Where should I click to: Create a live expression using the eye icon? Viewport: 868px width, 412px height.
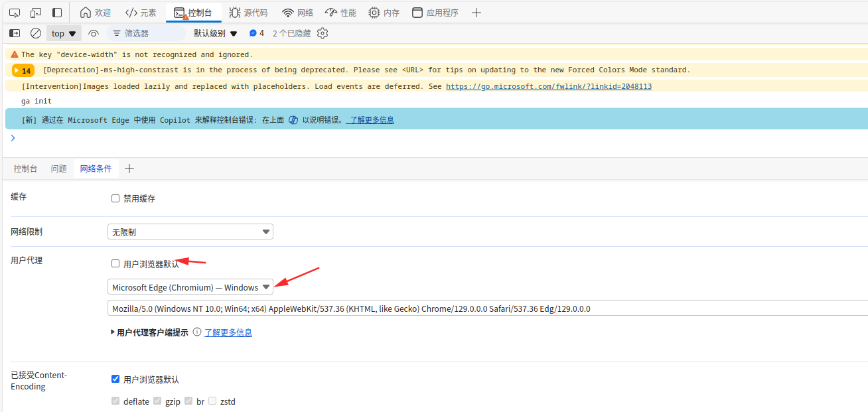click(94, 33)
